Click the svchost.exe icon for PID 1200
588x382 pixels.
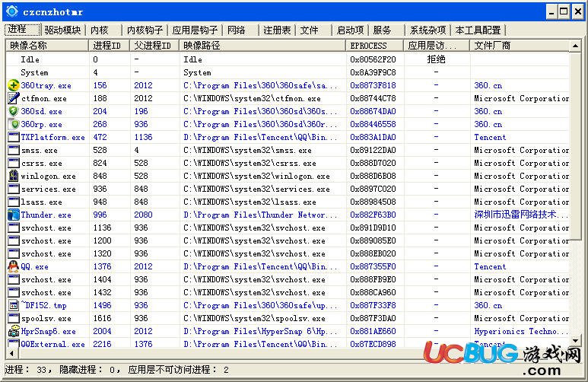[x=14, y=240]
